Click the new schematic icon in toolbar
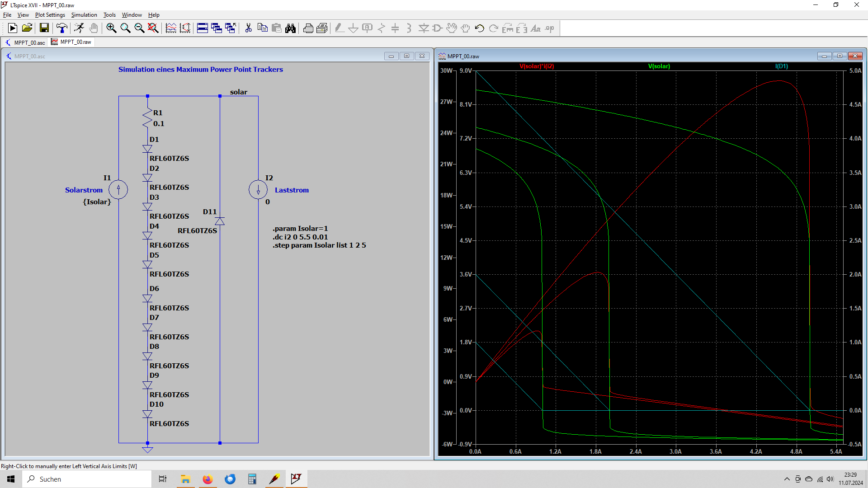Screen dimensions: 868x488 point(13,28)
